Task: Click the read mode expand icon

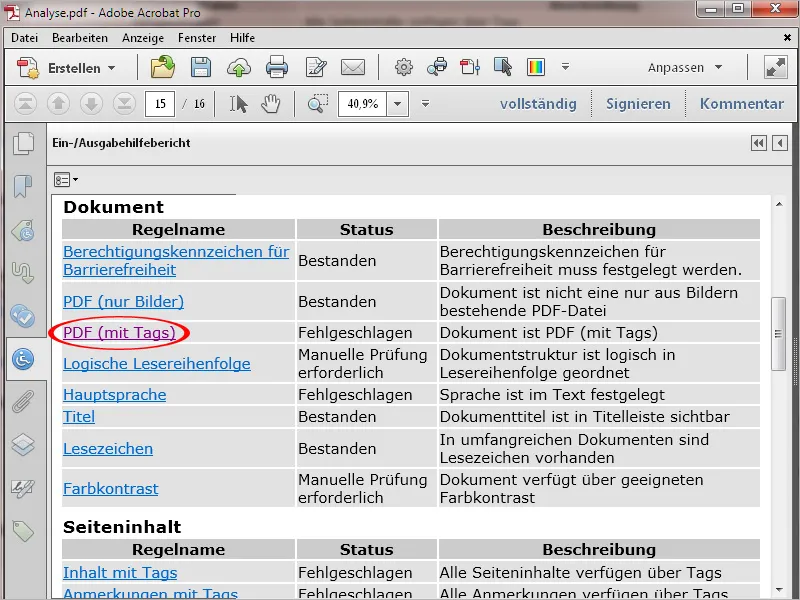Action: 775,67
